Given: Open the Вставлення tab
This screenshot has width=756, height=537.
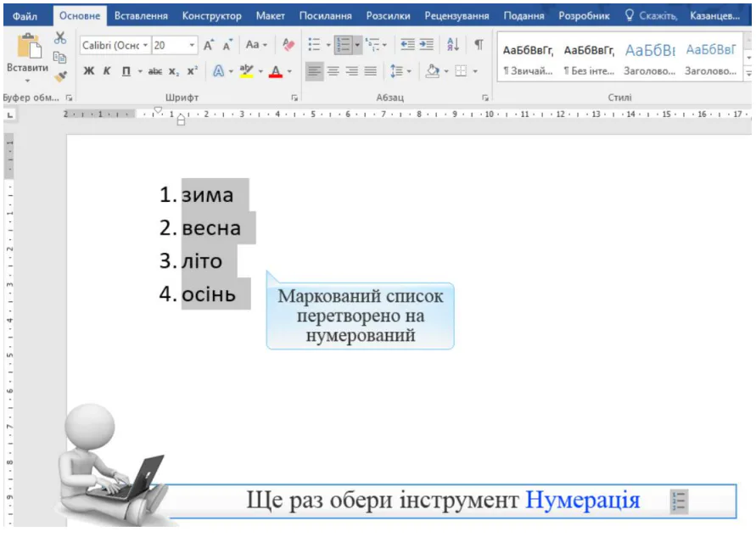Looking at the screenshot, I should tap(140, 15).
